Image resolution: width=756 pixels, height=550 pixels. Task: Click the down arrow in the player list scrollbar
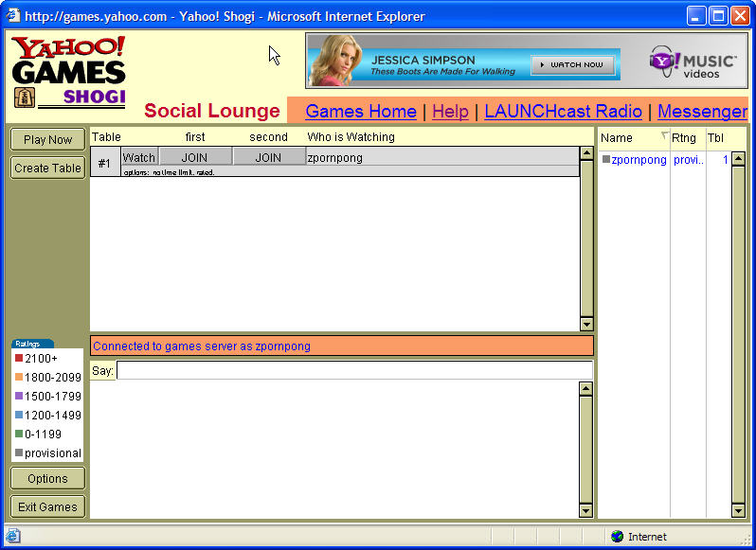pos(738,510)
